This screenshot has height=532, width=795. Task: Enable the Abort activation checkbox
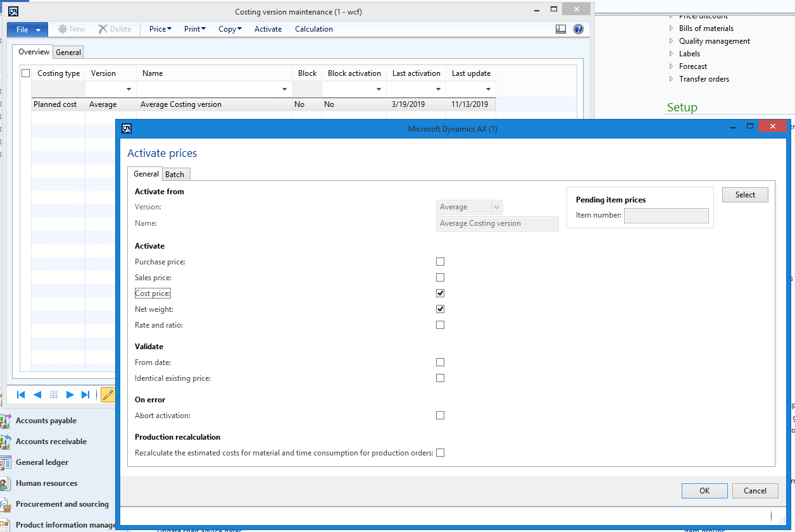441,415
